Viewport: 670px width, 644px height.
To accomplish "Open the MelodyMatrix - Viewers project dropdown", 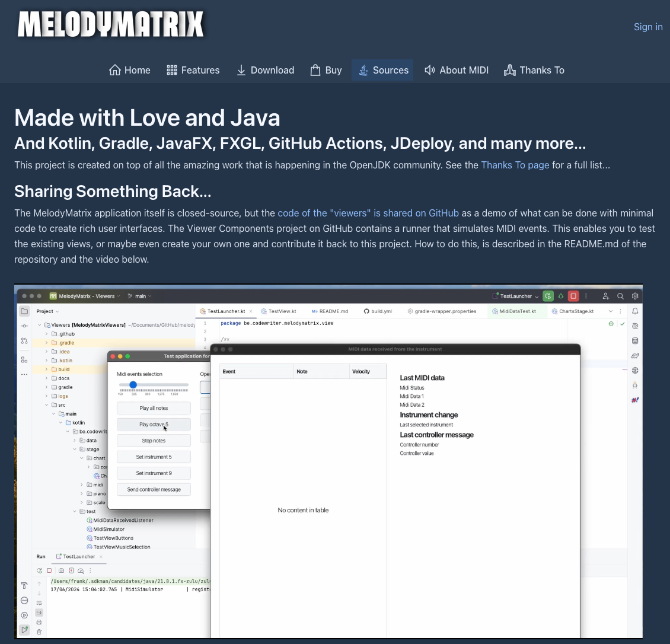I will (x=85, y=296).
